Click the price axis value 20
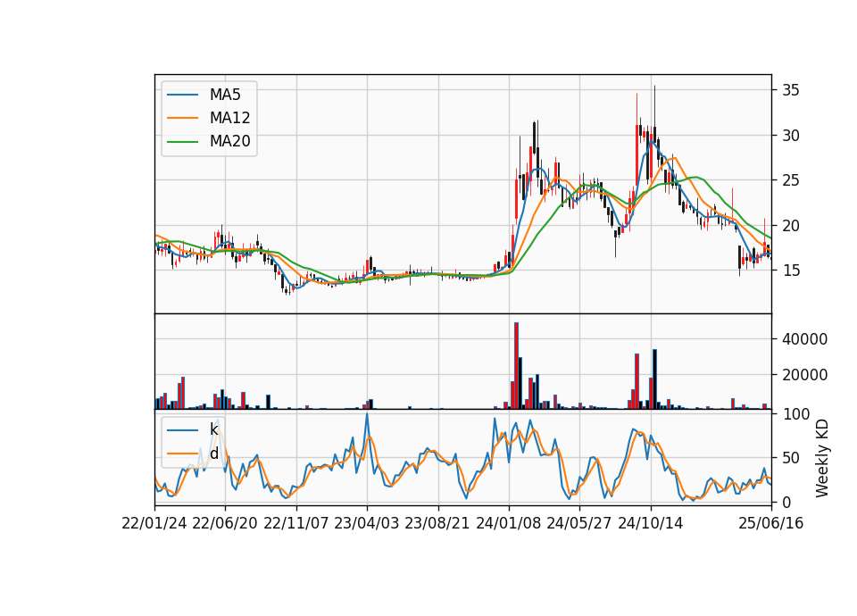This screenshot has height=616, width=857. 790,226
